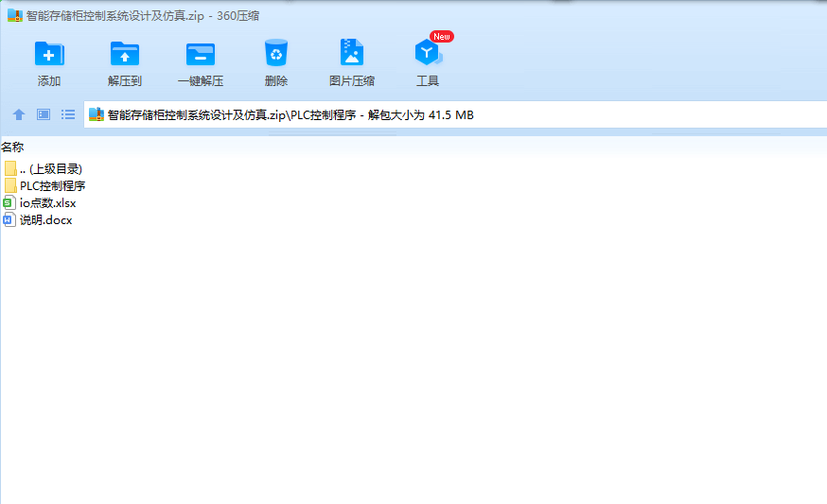This screenshot has width=827, height=504.
Task: Switch to list view mode button
Action: point(68,114)
